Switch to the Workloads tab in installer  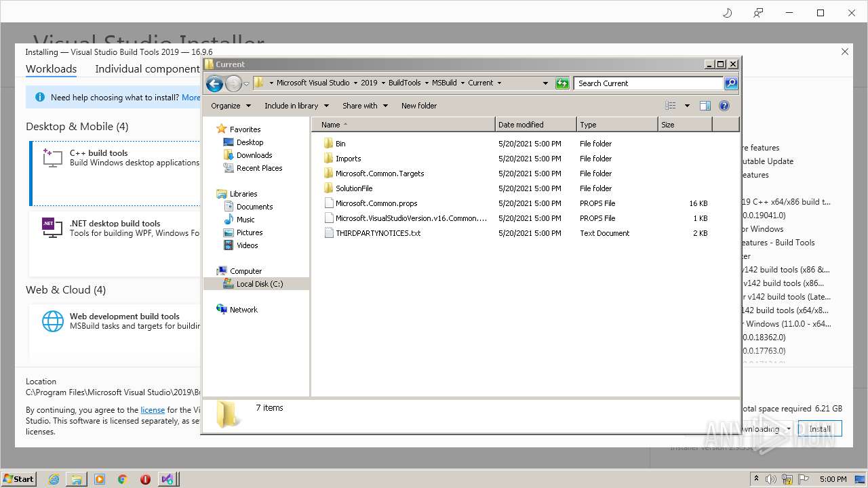(51, 69)
